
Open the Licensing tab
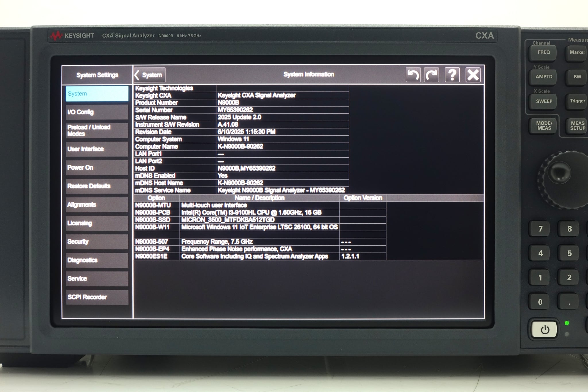pyautogui.click(x=97, y=223)
